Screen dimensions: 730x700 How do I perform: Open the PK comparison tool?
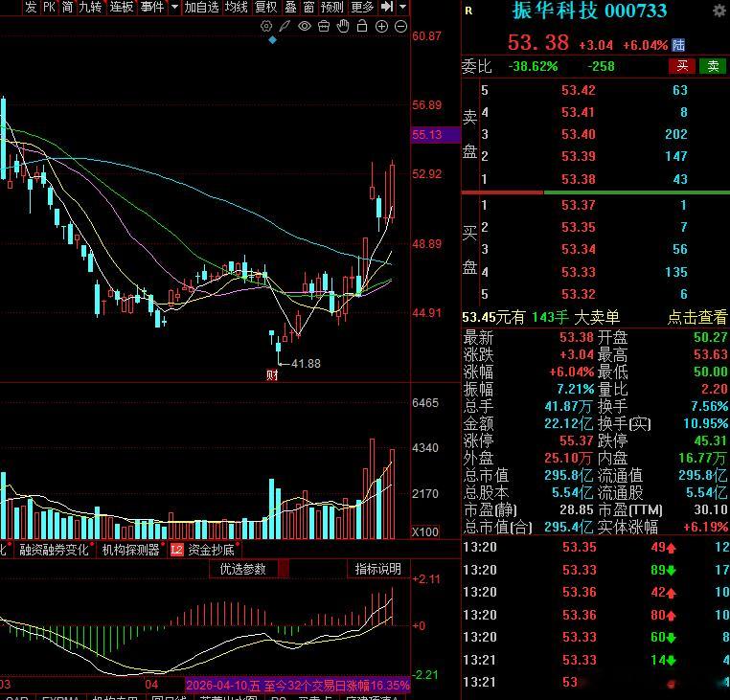tap(50, 7)
